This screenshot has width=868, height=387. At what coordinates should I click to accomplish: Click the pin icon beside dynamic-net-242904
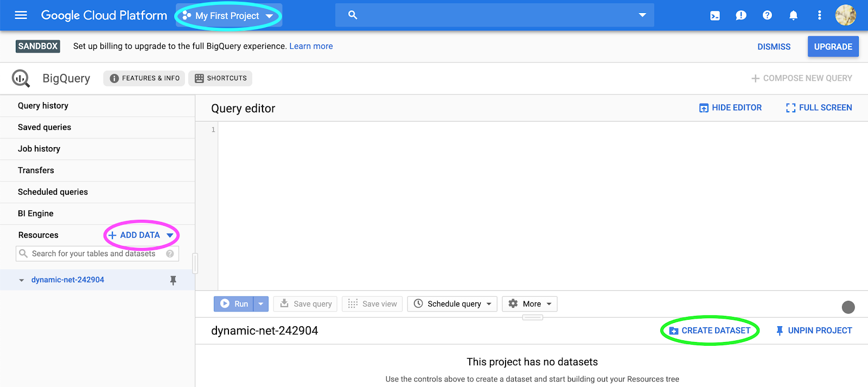click(x=173, y=280)
